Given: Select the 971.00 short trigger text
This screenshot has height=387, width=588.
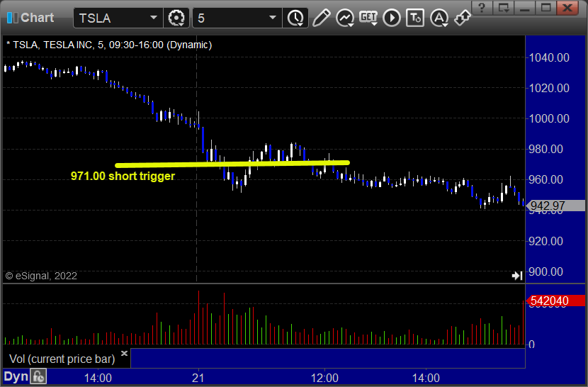Looking at the screenshot, I should coord(123,176).
